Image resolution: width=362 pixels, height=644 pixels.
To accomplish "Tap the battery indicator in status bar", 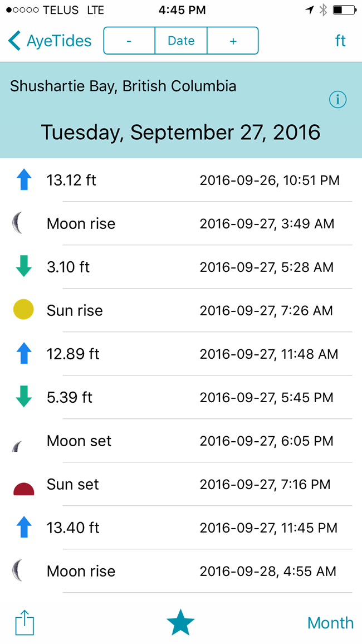I will [344, 10].
